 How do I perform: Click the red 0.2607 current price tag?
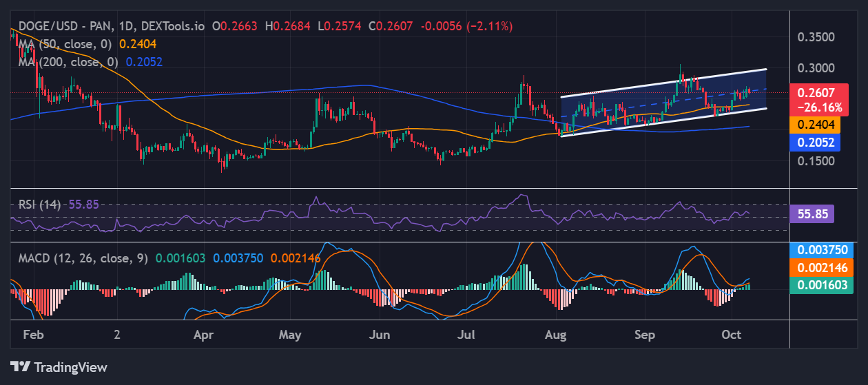(x=816, y=92)
